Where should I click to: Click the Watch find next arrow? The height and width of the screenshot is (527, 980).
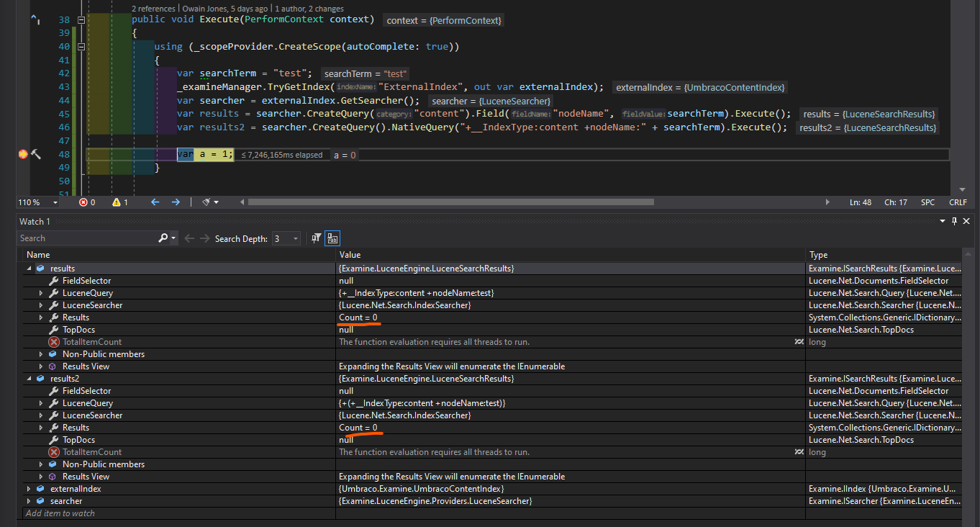point(205,238)
